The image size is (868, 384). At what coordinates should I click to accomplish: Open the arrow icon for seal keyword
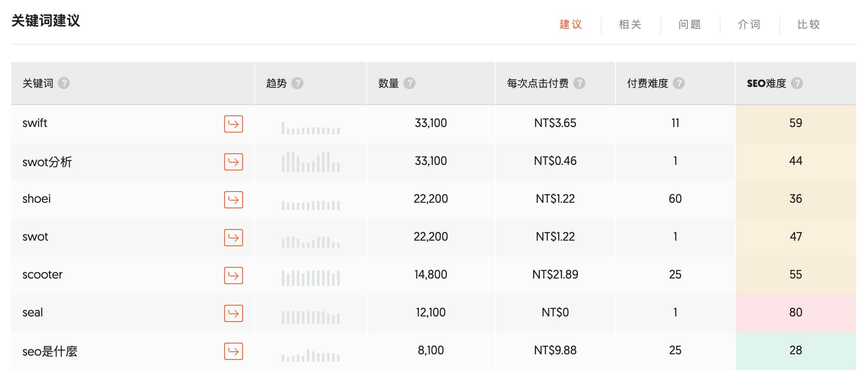233,313
